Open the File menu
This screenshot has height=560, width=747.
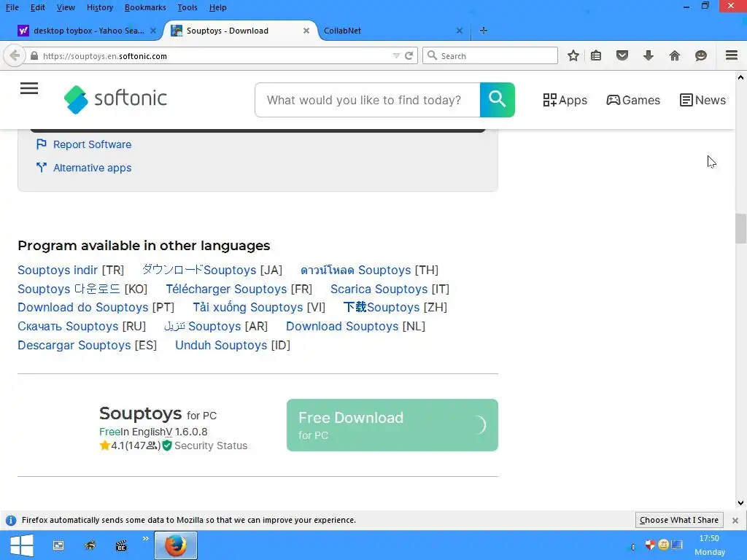[x=12, y=7]
